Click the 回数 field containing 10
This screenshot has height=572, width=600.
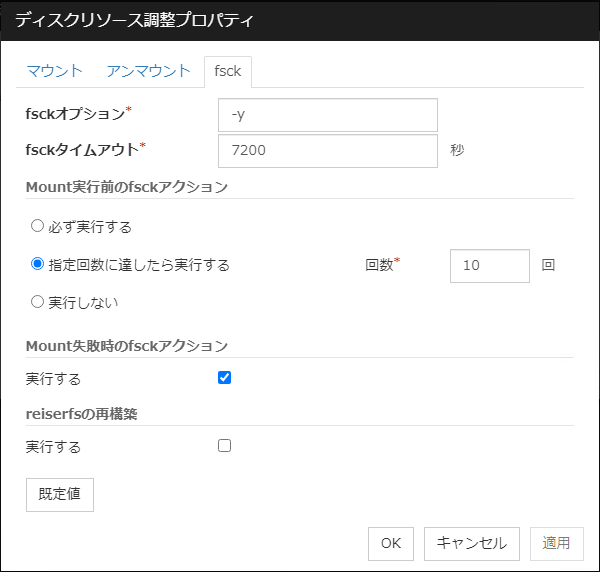click(489, 266)
